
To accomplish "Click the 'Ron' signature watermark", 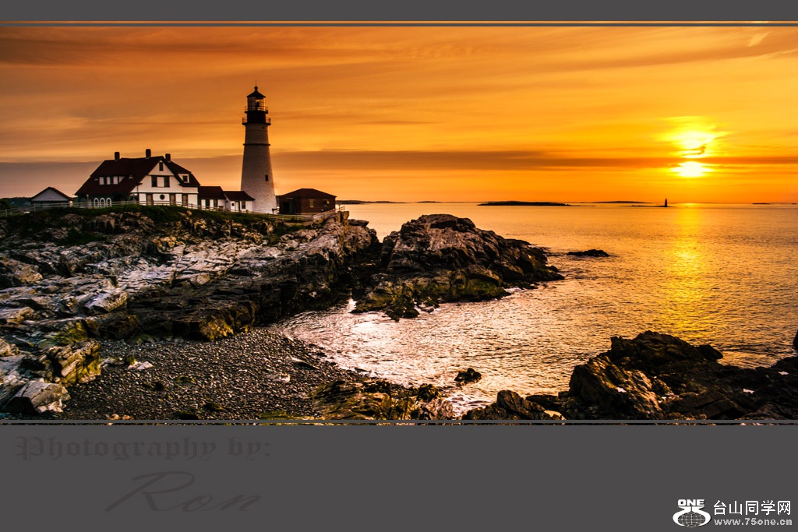I will [183, 493].
